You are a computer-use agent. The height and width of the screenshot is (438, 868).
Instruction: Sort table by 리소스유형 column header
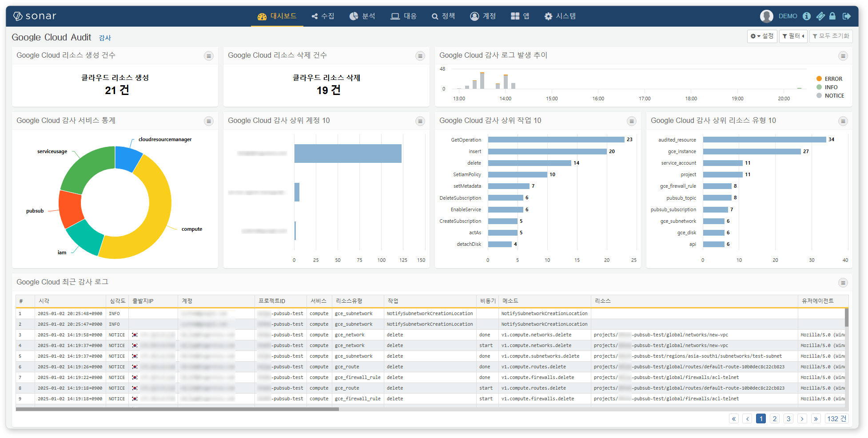(358, 301)
